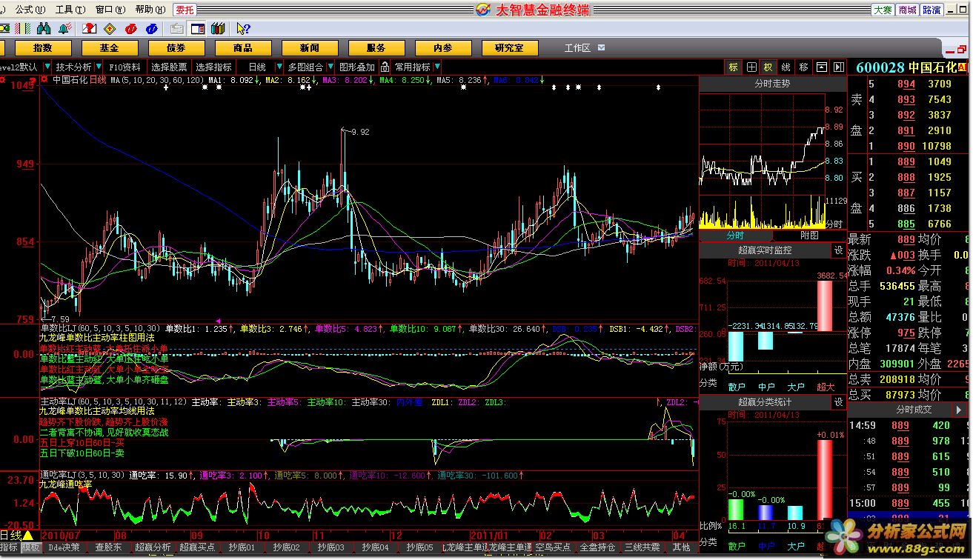
Task: Select the 商品 yellow button
Action: (x=243, y=47)
